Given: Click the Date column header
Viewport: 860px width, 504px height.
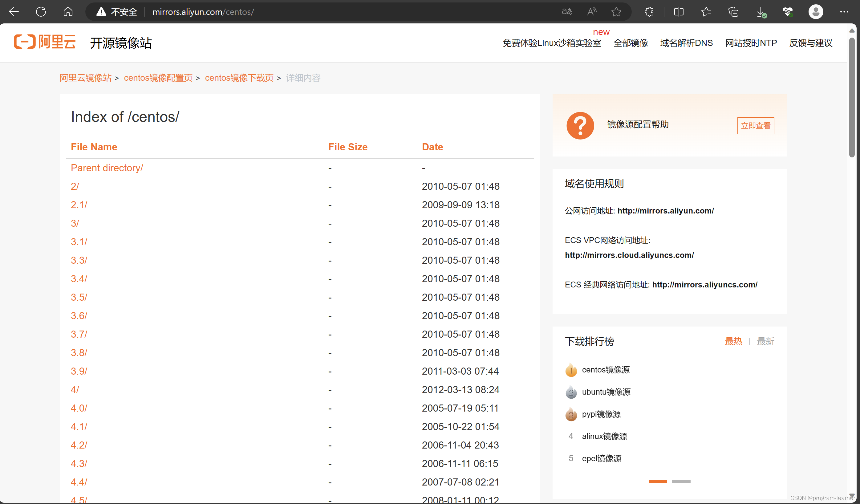Looking at the screenshot, I should click(432, 147).
